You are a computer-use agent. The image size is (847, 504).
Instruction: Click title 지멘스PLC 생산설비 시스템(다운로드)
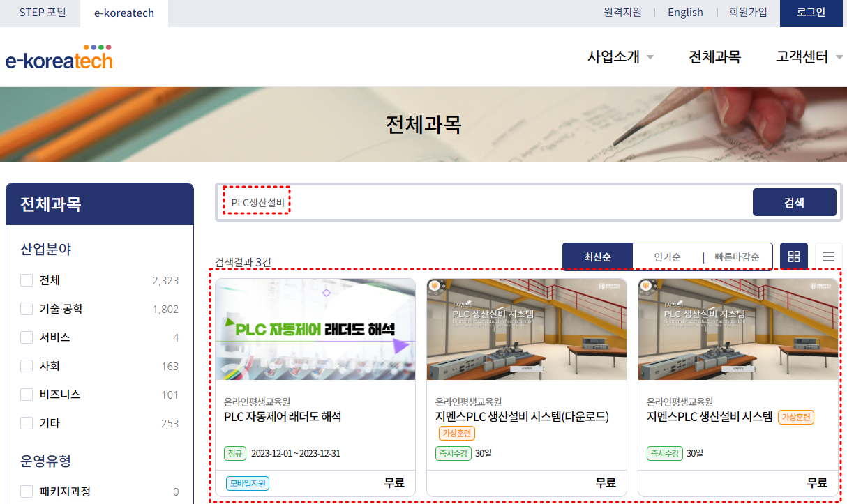522,417
